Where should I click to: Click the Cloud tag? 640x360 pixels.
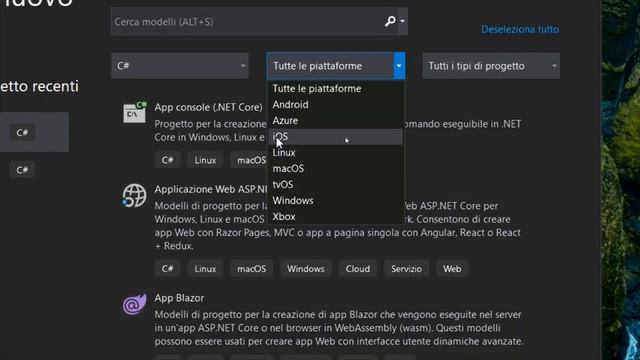(358, 269)
